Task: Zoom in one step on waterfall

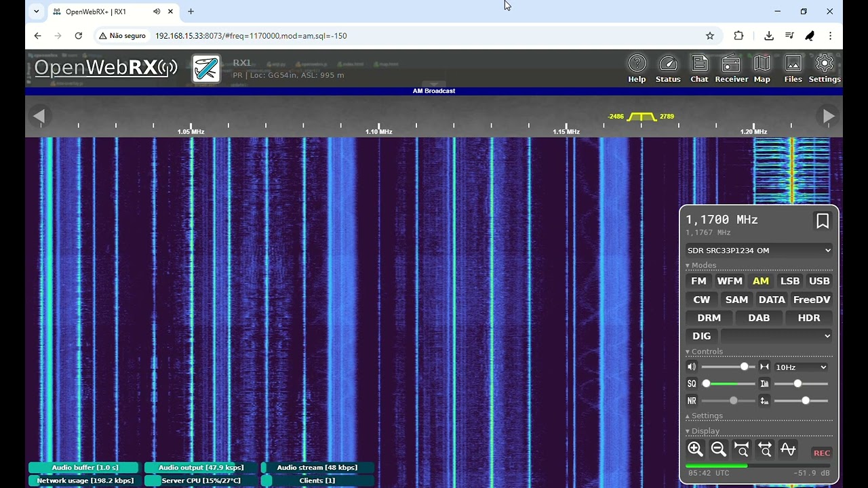Action: pos(695,449)
